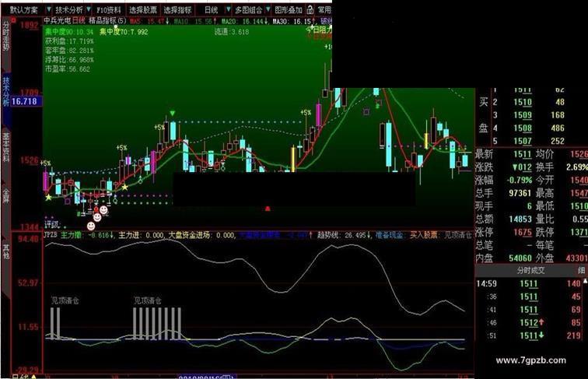Click the yellow star marker near +5% at left
This screenshot has height=379, width=588.
click(x=48, y=197)
